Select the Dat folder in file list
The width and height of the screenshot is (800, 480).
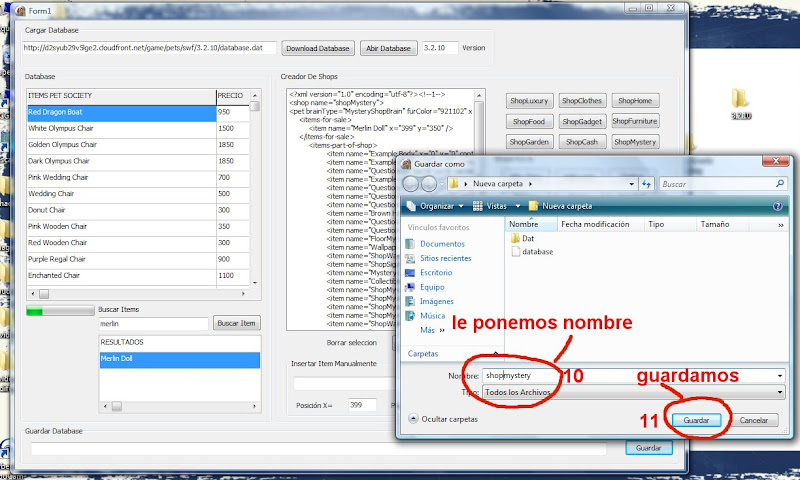[522, 238]
